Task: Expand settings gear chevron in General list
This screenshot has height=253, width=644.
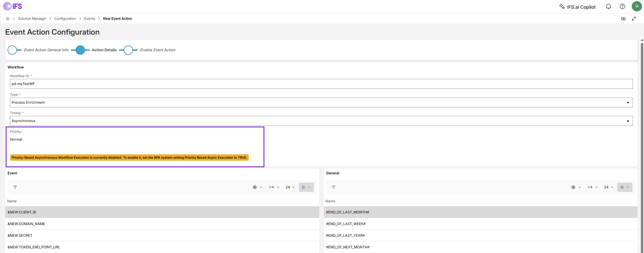Action: (x=580, y=187)
